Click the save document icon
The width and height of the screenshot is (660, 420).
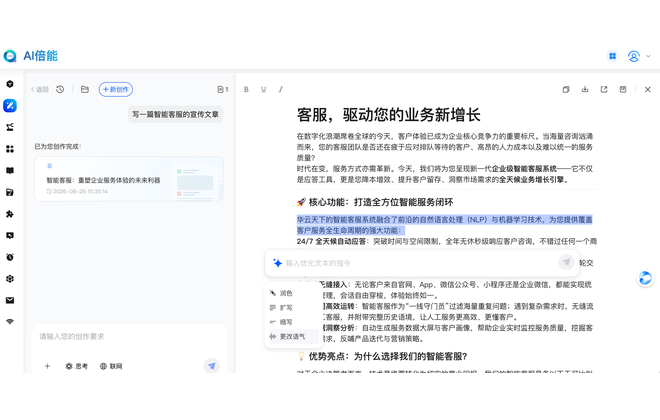tap(623, 89)
